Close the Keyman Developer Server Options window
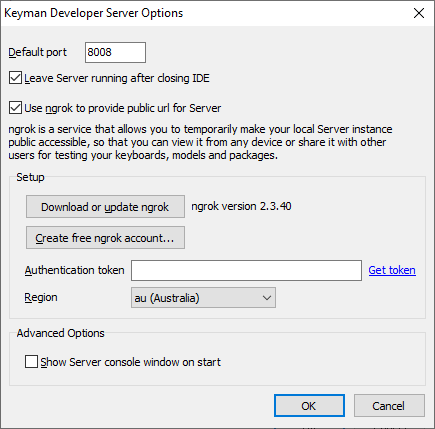Screen dimensions: 435x429 tap(419, 13)
